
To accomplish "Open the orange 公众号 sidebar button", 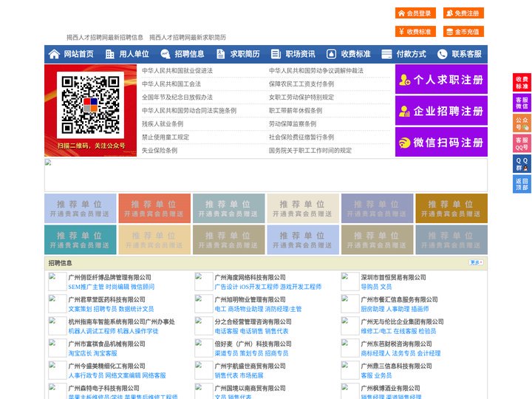I will pyautogui.click(x=522, y=123).
